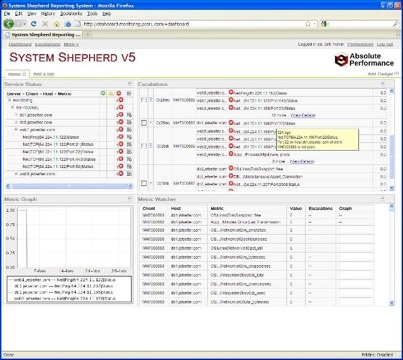Expand the web3.jobsetter.com tree node
Screen dimensions: 403x360
[16, 174]
